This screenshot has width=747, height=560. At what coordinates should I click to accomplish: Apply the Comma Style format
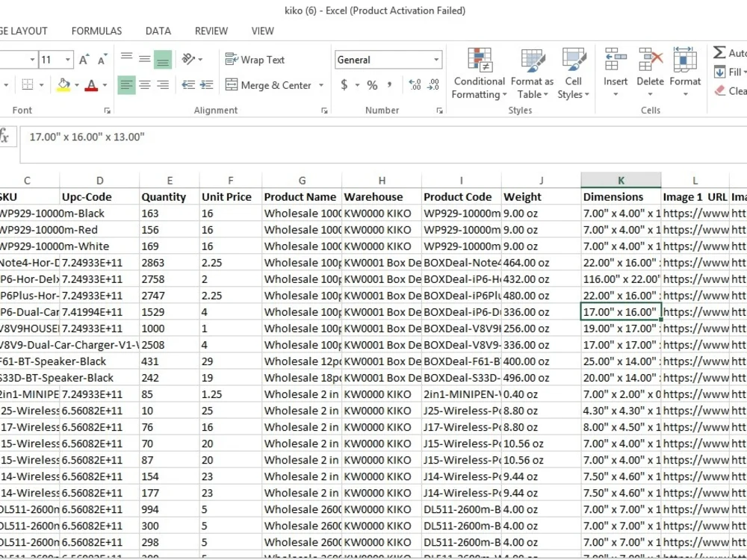click(389, 85)
